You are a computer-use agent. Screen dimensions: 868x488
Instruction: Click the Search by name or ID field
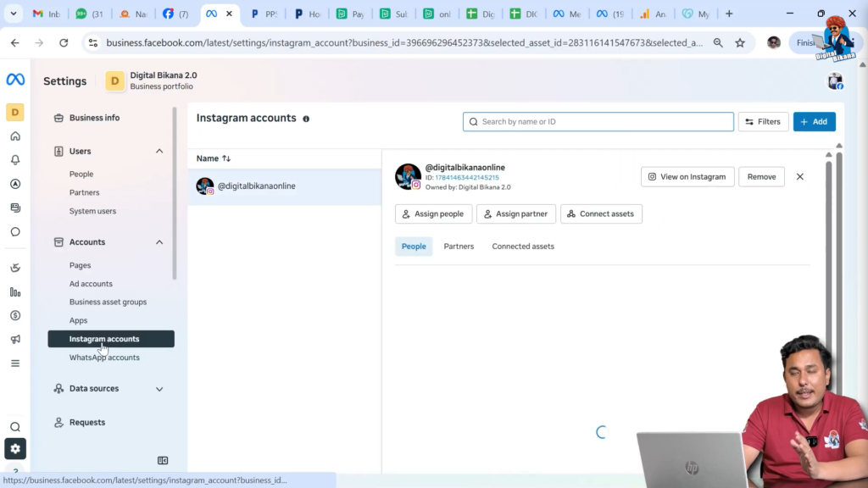598,121
